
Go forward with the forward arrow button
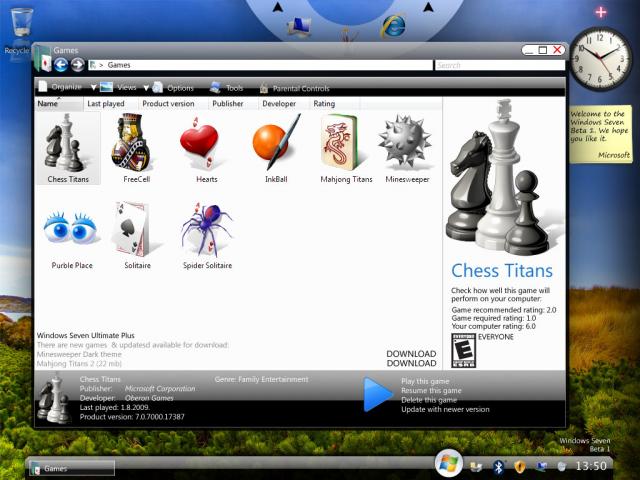(78, 65)
